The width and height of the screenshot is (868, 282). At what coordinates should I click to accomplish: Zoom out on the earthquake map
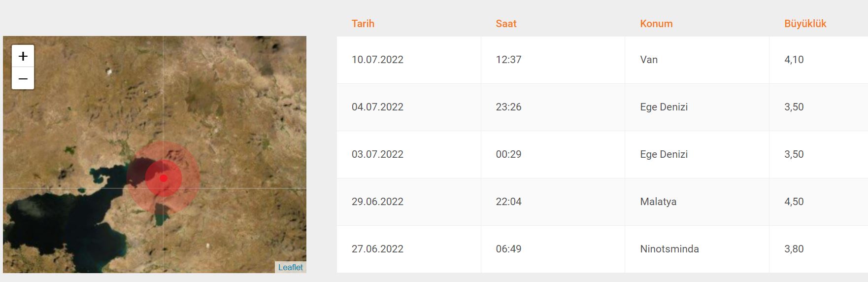[23, 78]
